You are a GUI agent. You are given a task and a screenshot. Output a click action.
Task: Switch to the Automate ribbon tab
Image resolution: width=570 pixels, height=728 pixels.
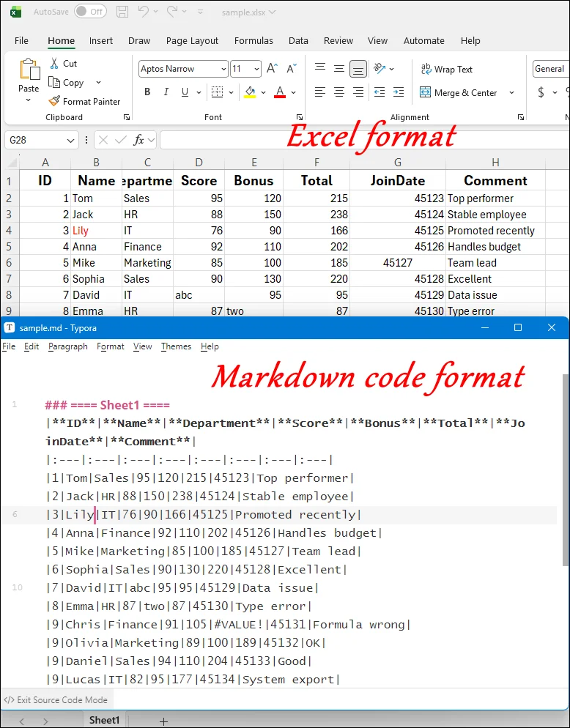click(423, 41)
